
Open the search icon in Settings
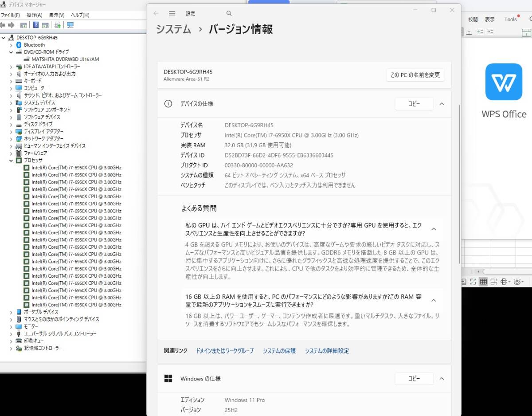[229, 13]
